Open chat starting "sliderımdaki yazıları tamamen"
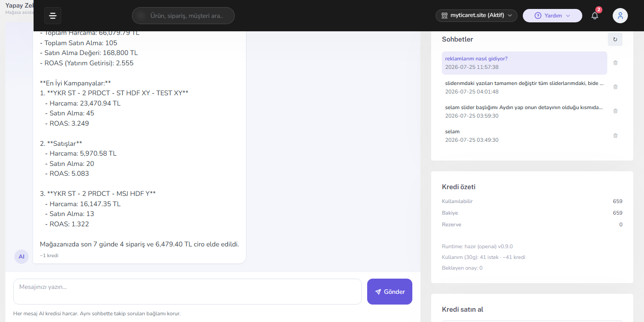Viewport: 644px width, 322px height. click(524, 87)
